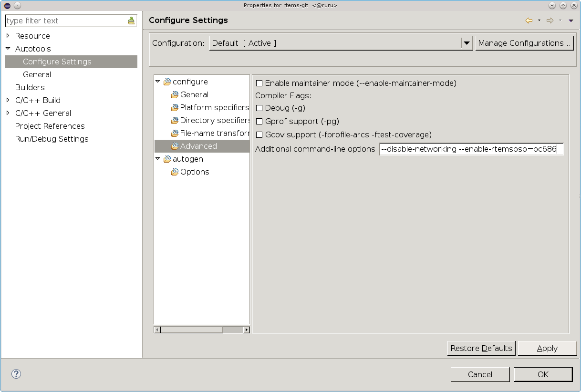581x392 pixels.
Task: Click the back navigation arrow icon
Action: click(x=529, y=21)
